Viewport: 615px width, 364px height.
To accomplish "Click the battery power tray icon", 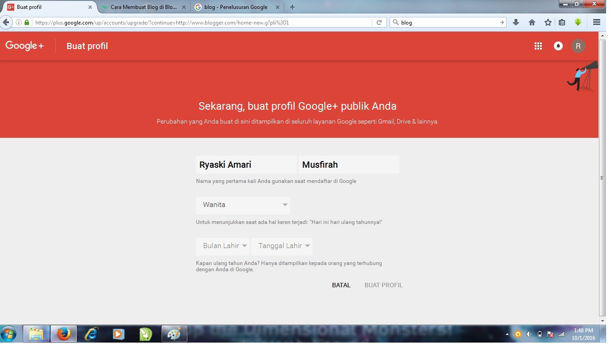I will 540,334.
